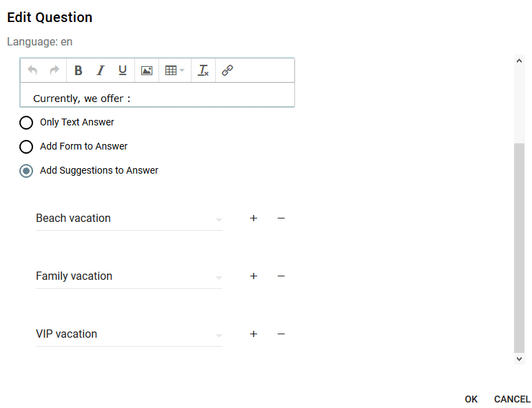
Task: Add a suggestion after Beach vacation
Action: [x=254, y=218]
